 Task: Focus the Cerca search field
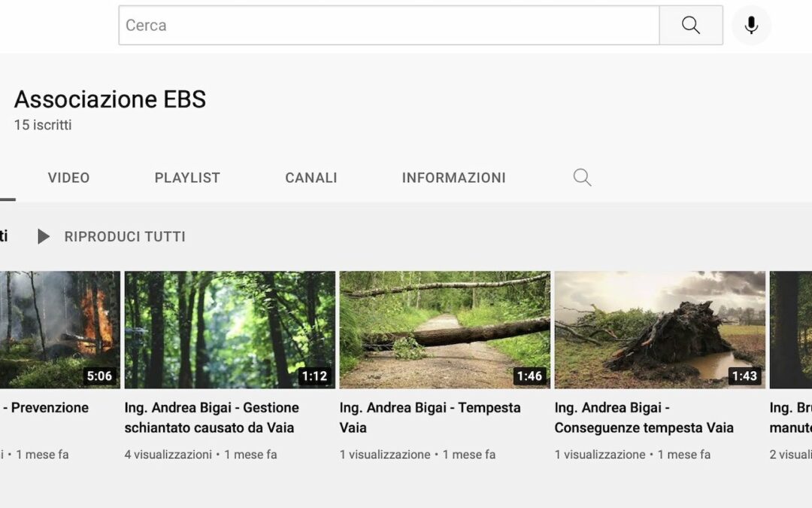389,25
